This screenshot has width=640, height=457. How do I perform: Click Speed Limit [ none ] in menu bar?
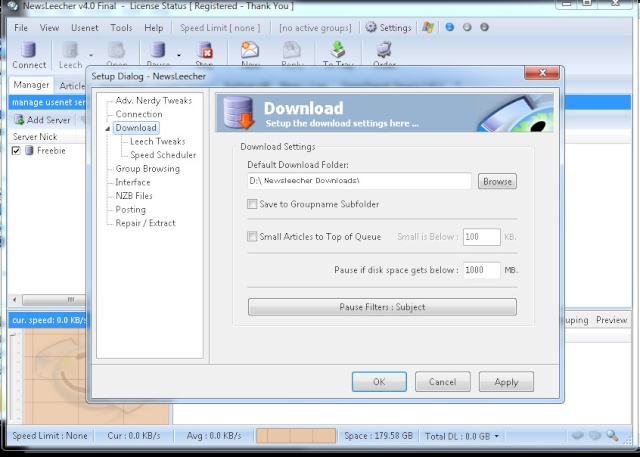[220, 28]
